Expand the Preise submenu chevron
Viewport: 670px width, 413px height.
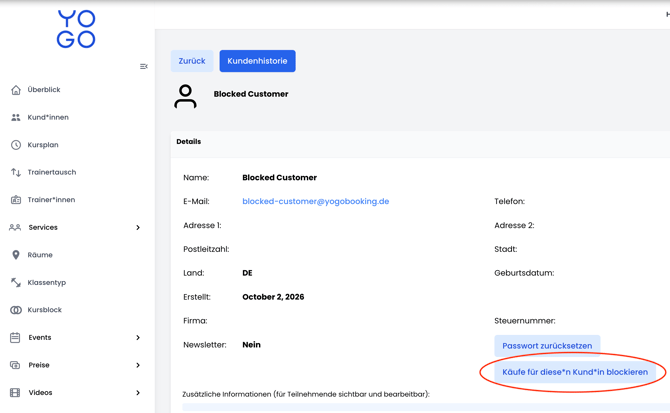(138, 365)
